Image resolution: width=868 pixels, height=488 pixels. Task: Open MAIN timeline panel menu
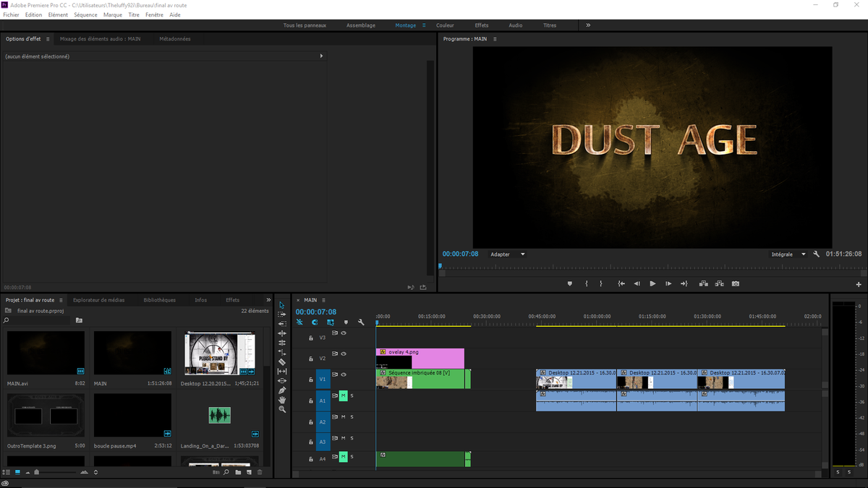pos(323,300)
